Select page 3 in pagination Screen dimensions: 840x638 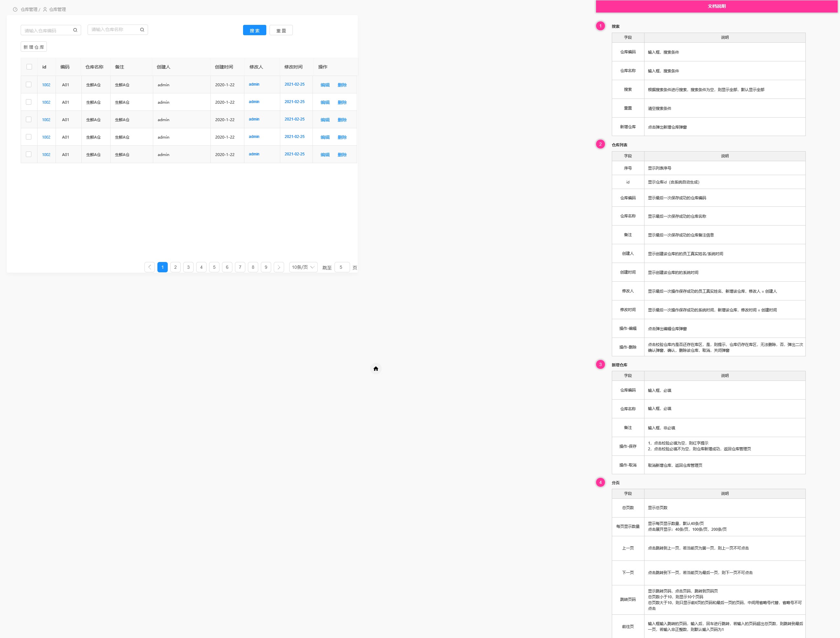pyautogui.click(x=188, y=267)
